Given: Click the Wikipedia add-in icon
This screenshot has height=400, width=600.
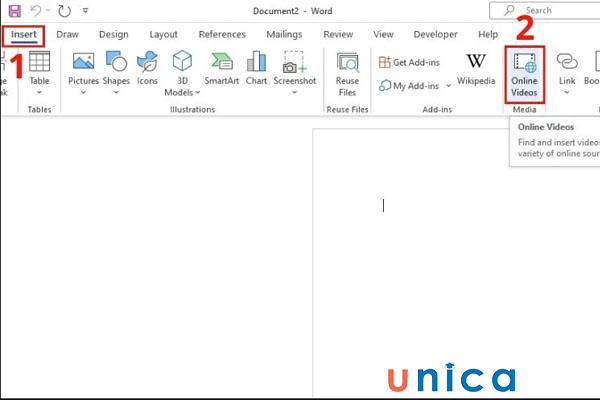Looking at the screenshot, I should [475, 70].
